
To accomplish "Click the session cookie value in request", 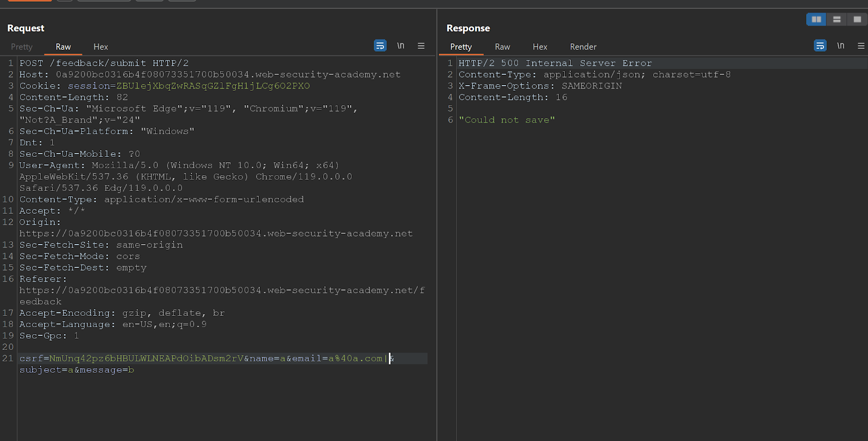I will pos(213,86).
